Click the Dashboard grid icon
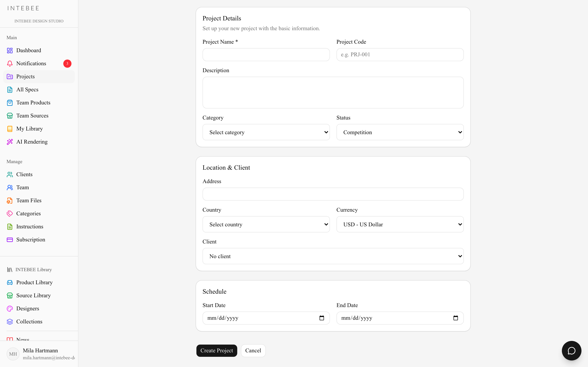 pos(10,51)
